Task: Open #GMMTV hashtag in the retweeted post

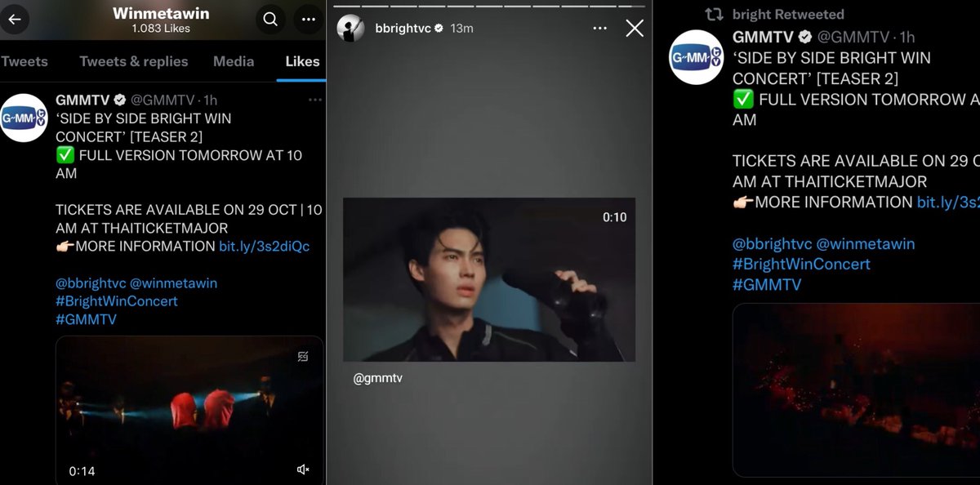Action: pyautogui.click(x=767, y=284)
